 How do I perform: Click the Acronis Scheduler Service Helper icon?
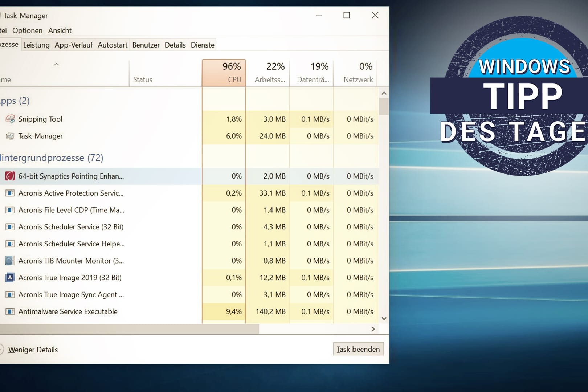point(10,244)
